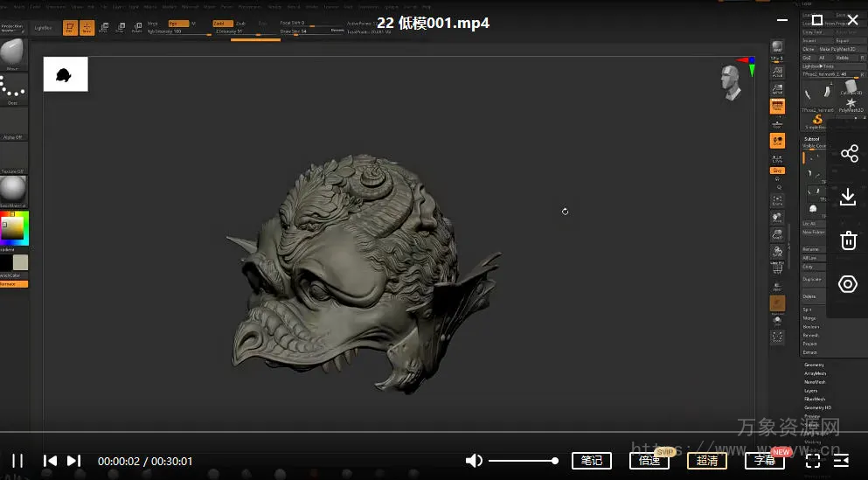Screen dimensions: 868x480
Task: Skip to the previous video
Action: 51,461
